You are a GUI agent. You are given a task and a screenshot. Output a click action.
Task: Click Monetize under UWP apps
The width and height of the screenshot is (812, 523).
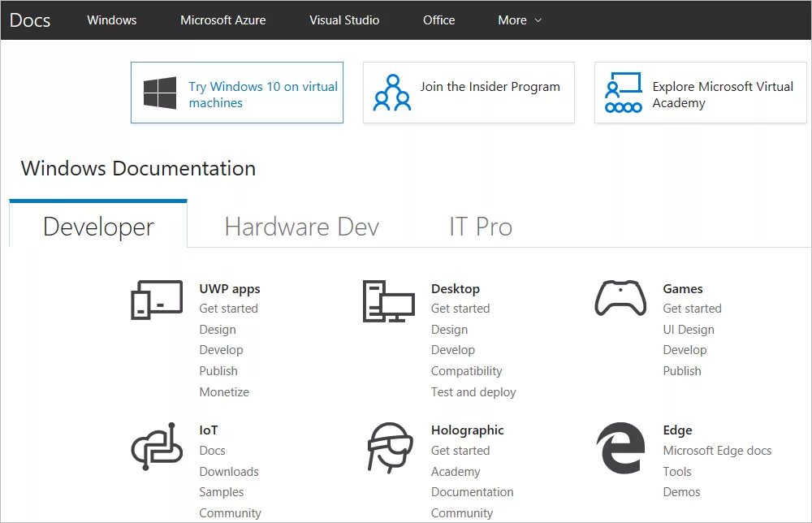click(x=224, y=392)
